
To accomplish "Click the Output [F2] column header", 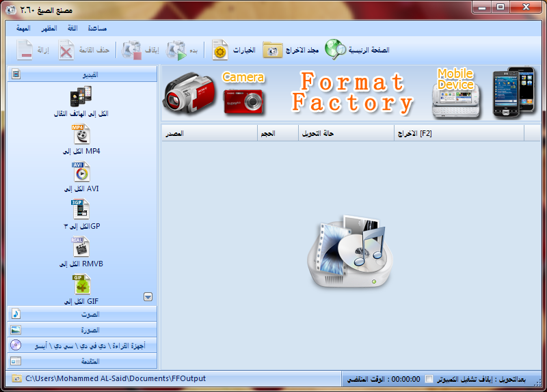I will pos(459,133).
